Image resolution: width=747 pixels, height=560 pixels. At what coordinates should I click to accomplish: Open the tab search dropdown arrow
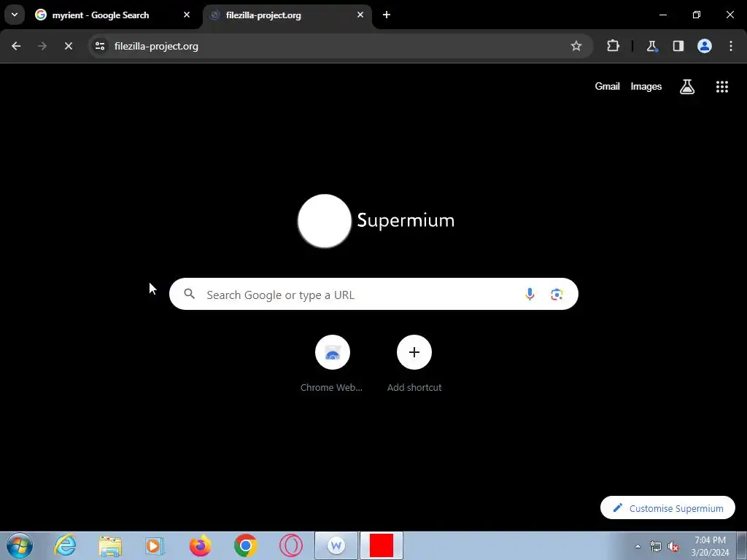15,15
